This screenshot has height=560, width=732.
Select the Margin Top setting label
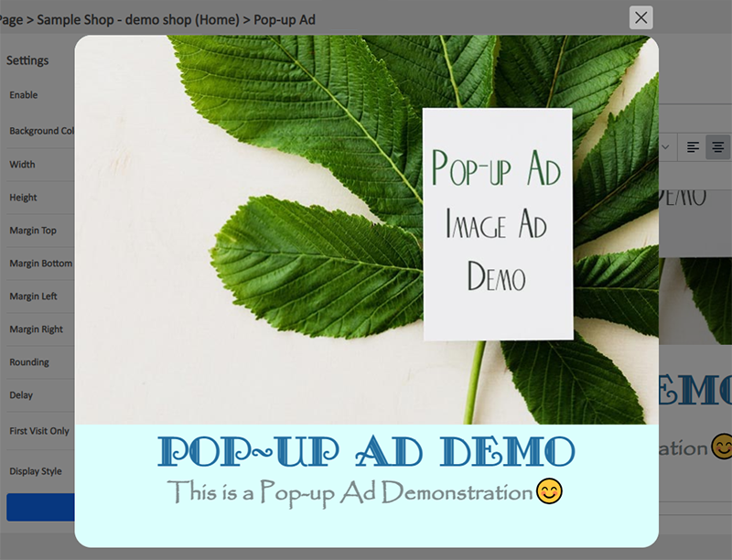pos(33,230)
